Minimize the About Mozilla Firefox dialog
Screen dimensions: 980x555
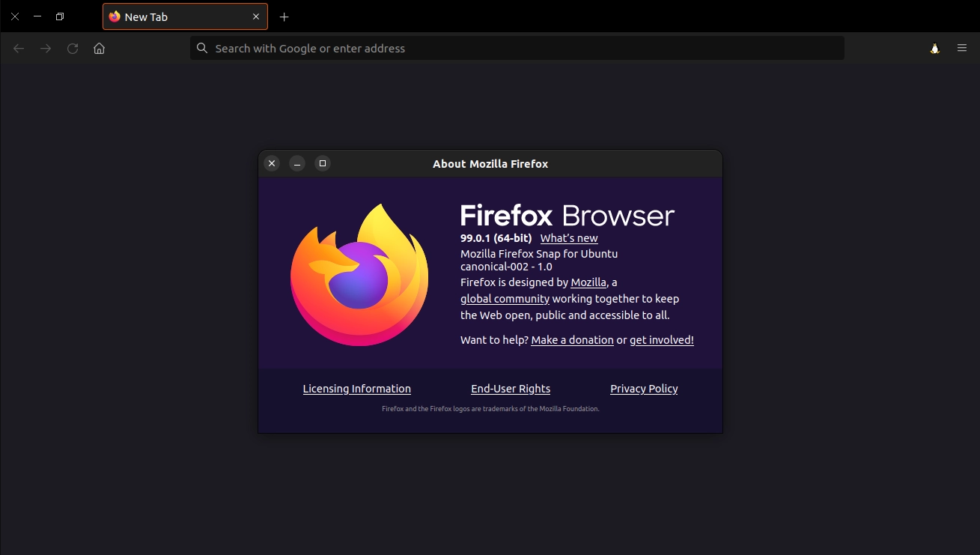[x=297, y=163]
